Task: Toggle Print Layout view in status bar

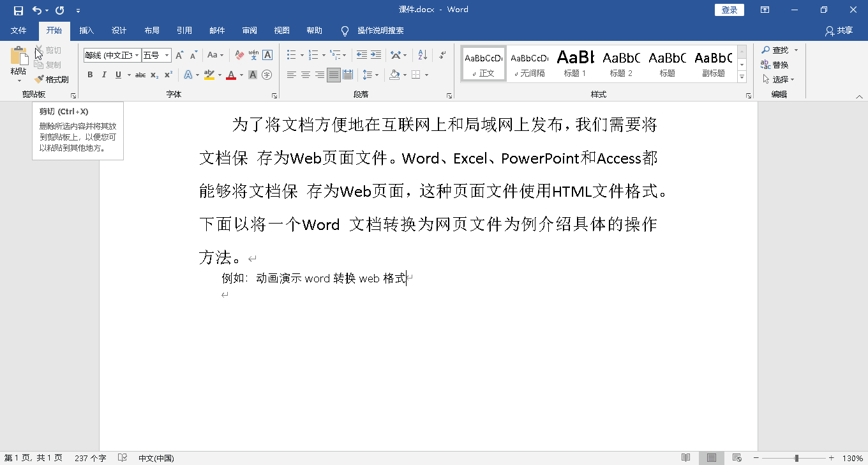Action: coord(711,458)
